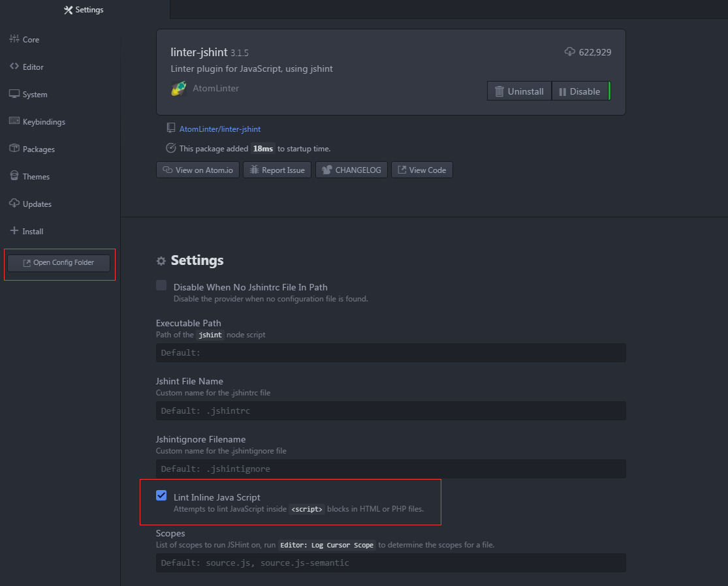728x586 pixels.
Task: Click the AtomLinter author avatar
Action: 179,88
